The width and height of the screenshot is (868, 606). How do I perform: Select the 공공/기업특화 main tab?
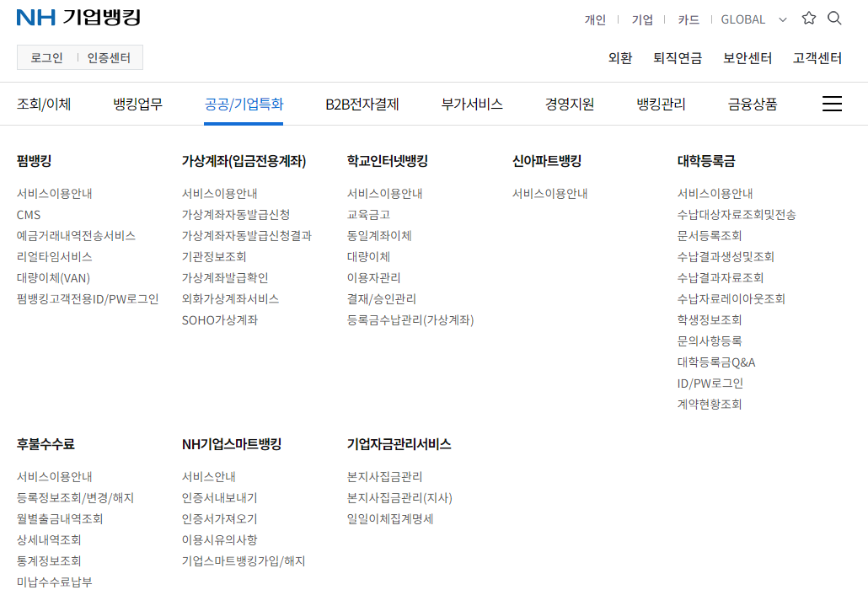(x=244, y=104)
